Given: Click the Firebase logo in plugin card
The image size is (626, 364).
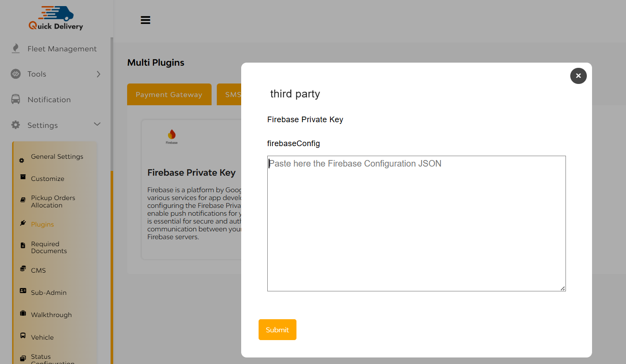Looking at the screenshot, I should (x=172, y=137).
